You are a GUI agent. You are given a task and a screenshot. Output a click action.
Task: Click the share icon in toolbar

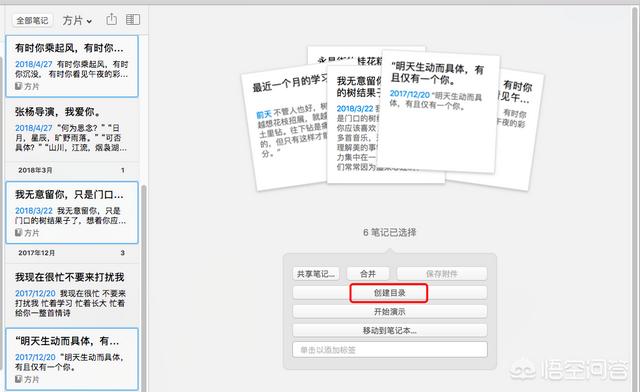[111, 19]
